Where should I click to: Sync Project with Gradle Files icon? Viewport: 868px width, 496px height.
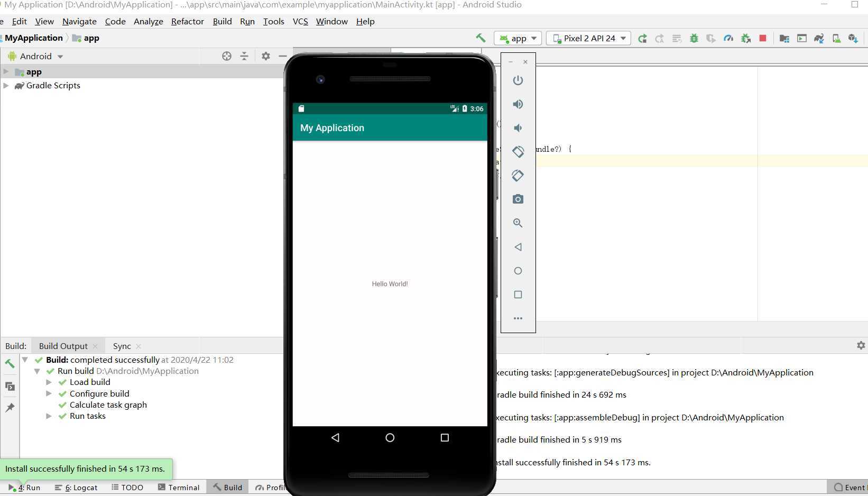tap(819, 38)
